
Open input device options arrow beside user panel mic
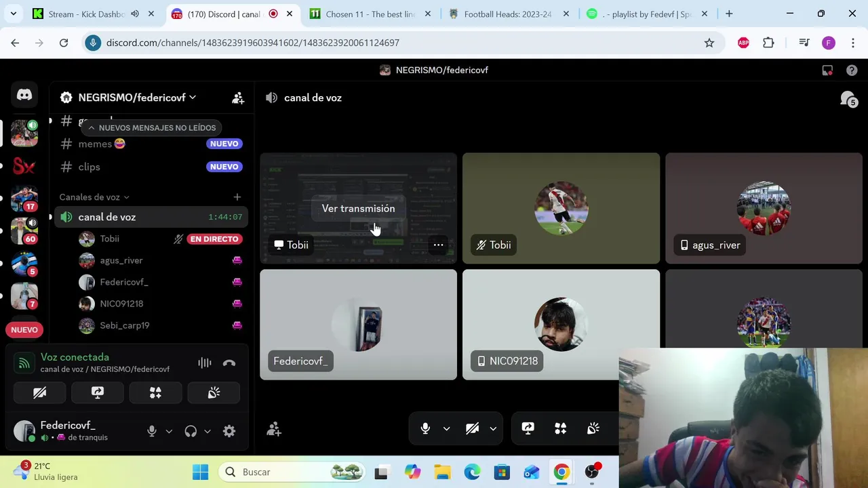[x=169, y=431]
